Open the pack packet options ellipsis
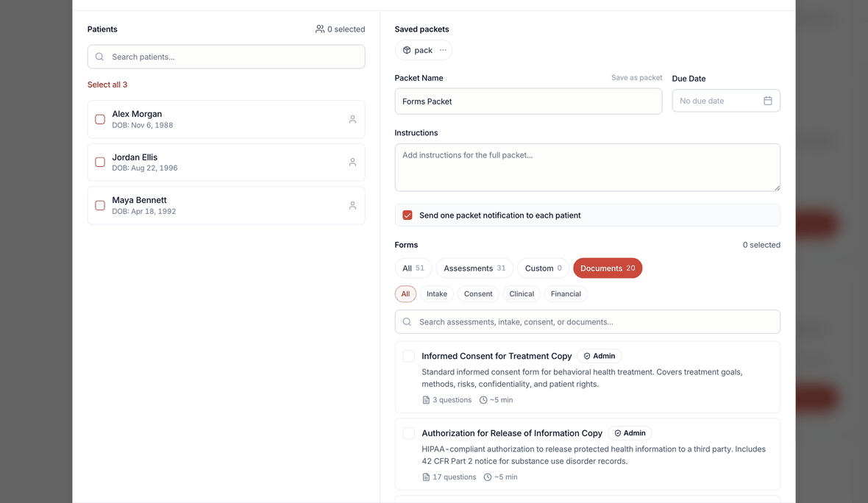Screen dimensions: 868x503 [x=443, y=50]
